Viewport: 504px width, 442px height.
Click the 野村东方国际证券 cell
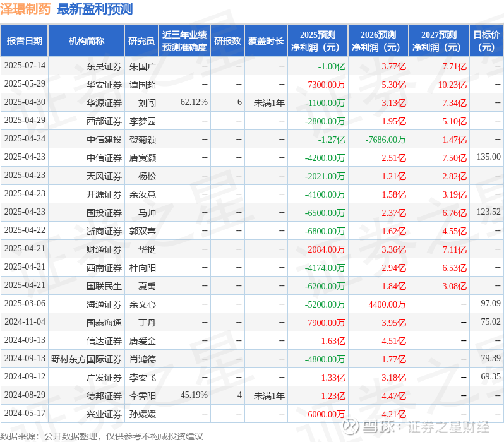87,360
